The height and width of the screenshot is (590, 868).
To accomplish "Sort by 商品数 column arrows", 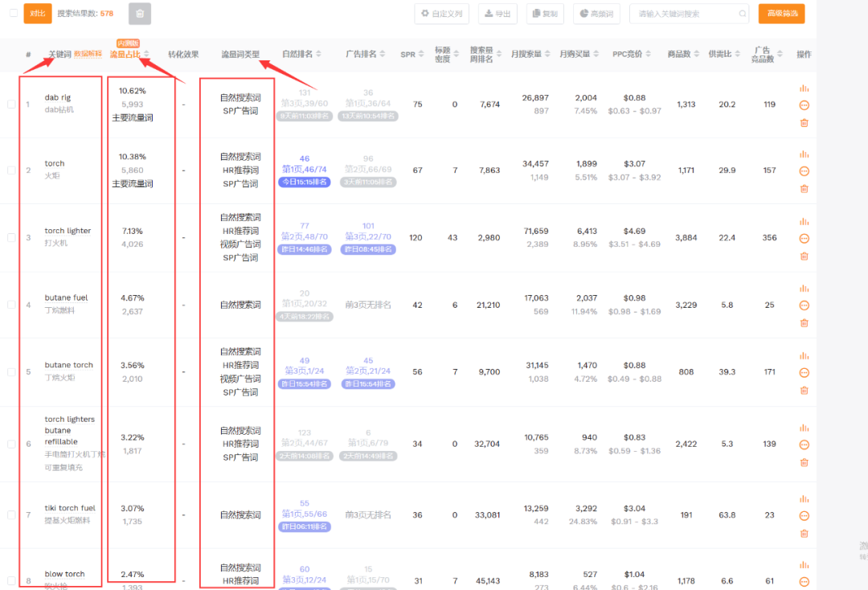I will tap(696, 54).
